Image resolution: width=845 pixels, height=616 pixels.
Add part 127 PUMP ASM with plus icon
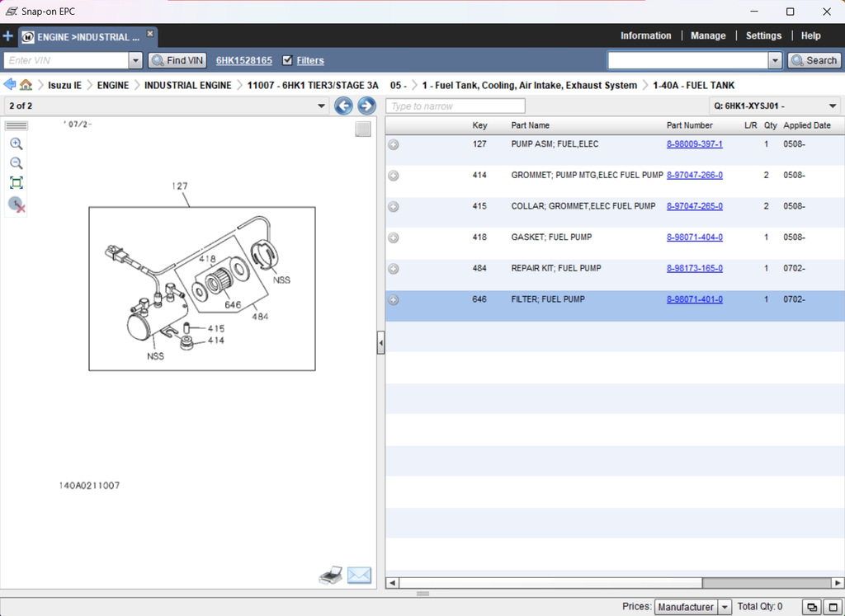(x=394, y=144)
